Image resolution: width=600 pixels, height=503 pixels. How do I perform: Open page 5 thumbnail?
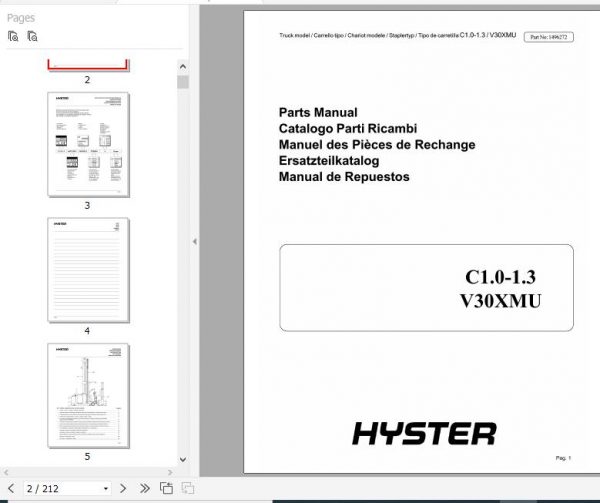(x=88, y=396)
